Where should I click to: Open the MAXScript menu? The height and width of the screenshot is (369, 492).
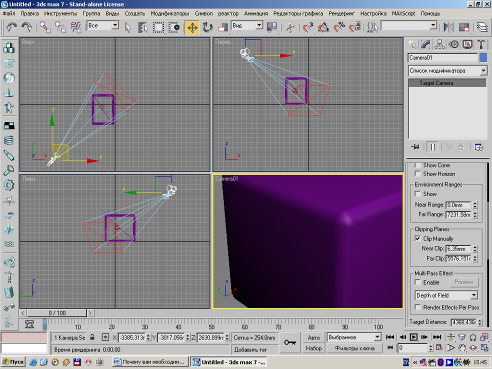pyautogui.click(x=403, y=13)
